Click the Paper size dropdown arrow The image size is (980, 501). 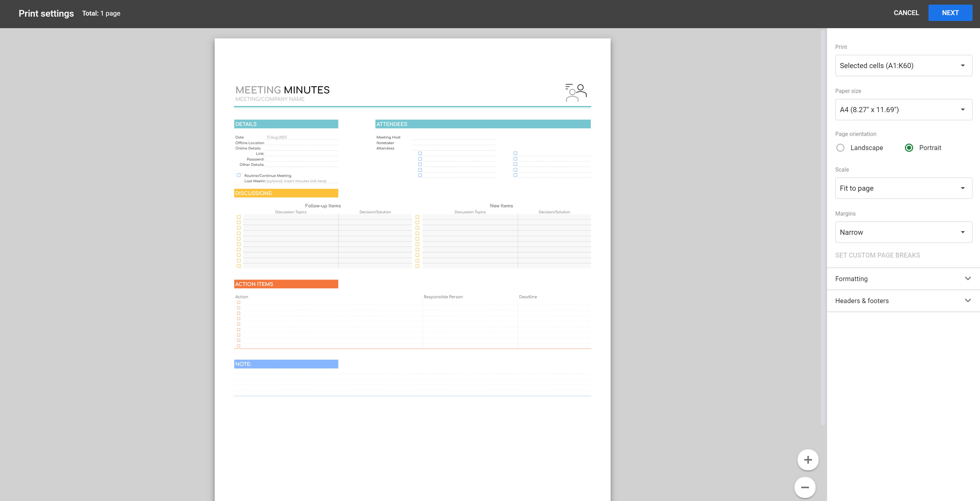pyautogui.click(x=963, y=110)
